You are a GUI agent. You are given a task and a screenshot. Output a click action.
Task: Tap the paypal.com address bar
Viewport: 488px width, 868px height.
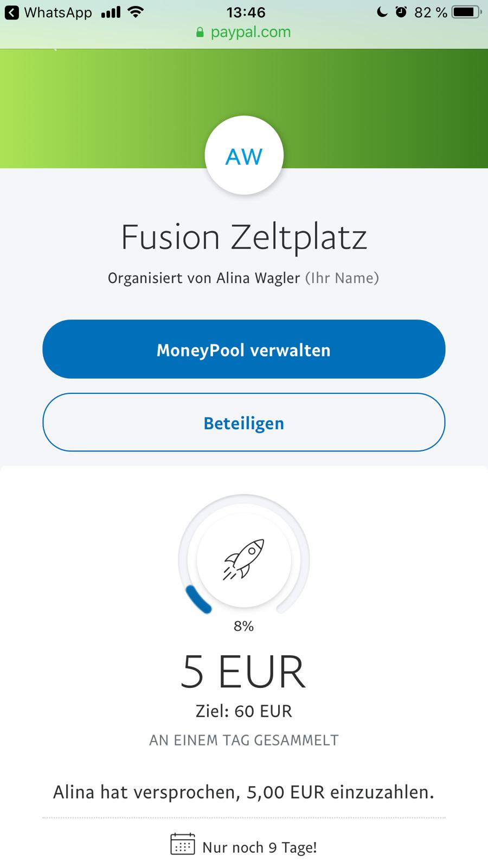pyautogui.click(x=251, y=33)
